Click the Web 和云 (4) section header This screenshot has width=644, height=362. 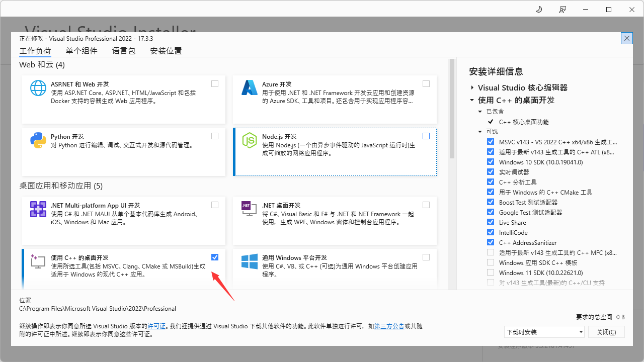coord(42,65)
